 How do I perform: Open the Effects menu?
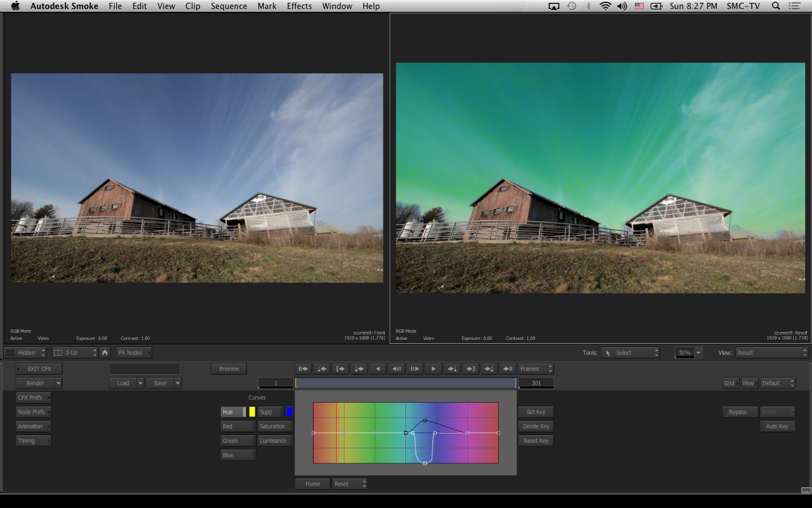coord(299,6)
